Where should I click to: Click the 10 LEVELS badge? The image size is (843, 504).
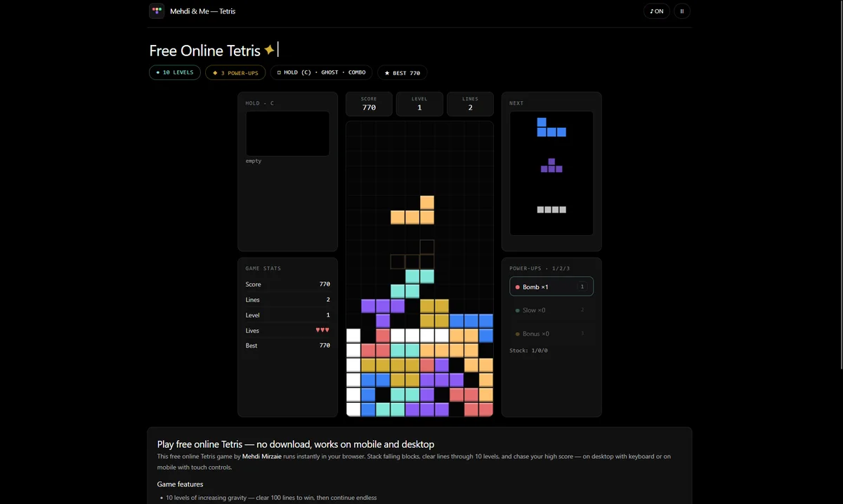175,72
